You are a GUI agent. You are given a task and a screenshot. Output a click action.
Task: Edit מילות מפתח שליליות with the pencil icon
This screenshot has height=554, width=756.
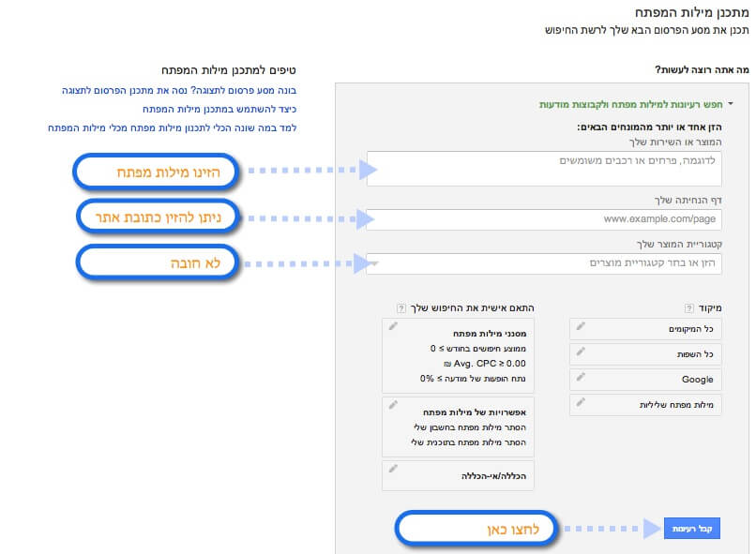(581, 402)
